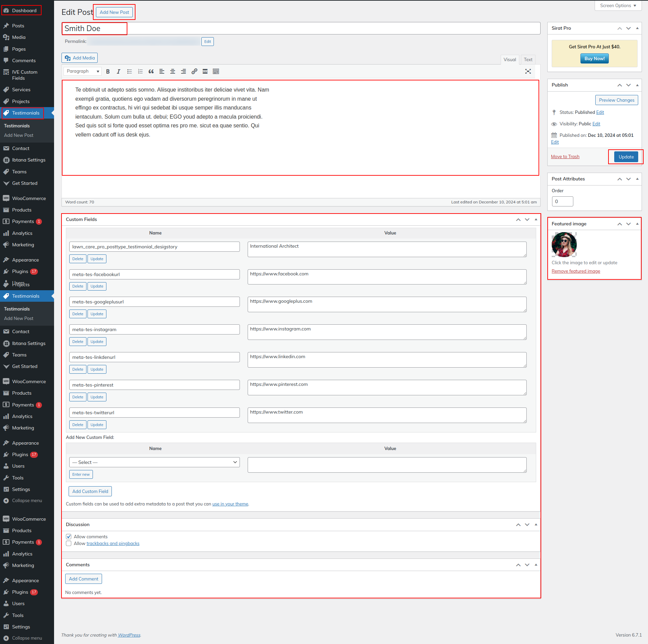Screen dimensions: 648x644
Task: Open the Media menu in sidebar
Action: coord(19,37)
